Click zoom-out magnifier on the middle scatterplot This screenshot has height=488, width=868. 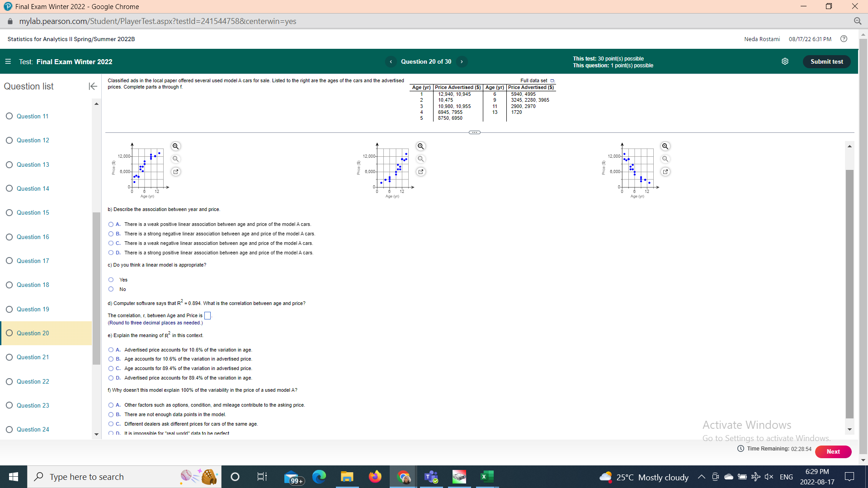pos(421,159)
